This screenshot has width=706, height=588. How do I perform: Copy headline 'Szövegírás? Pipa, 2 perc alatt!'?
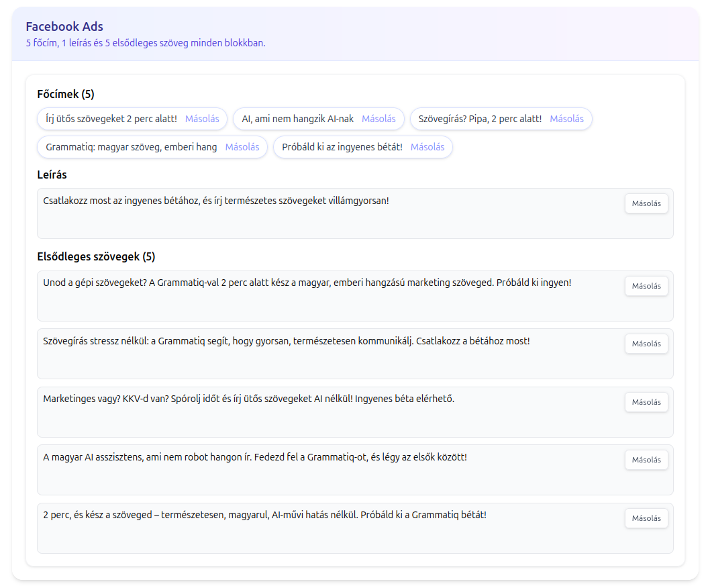point(566,119)
